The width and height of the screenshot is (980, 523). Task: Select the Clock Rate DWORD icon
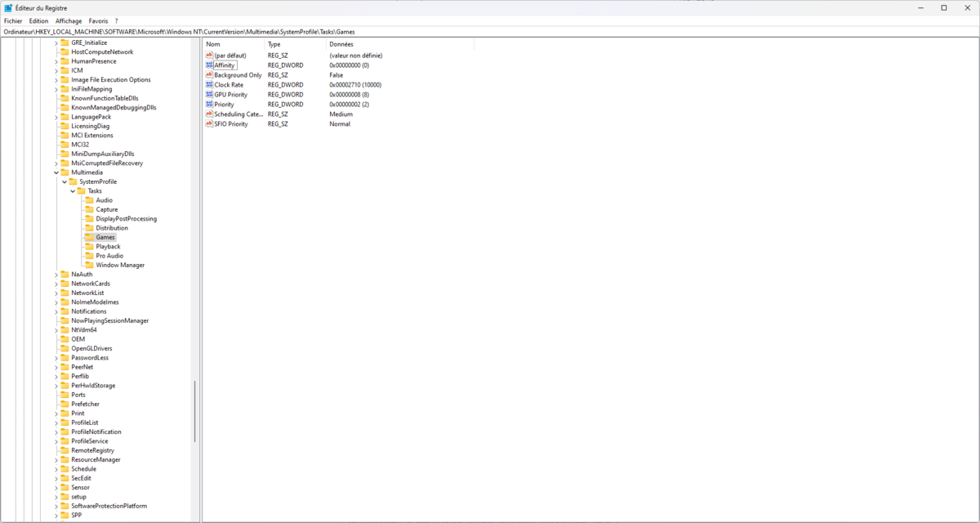click(209, 85)
